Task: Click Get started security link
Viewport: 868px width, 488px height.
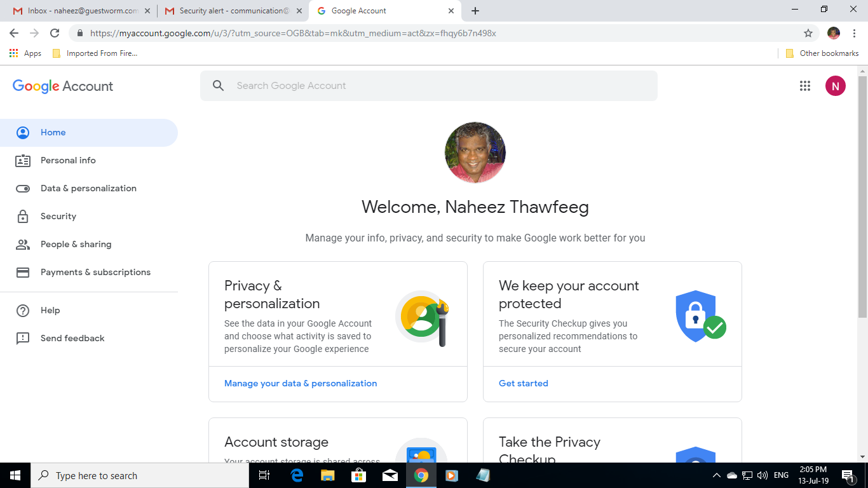Action: 524,384
